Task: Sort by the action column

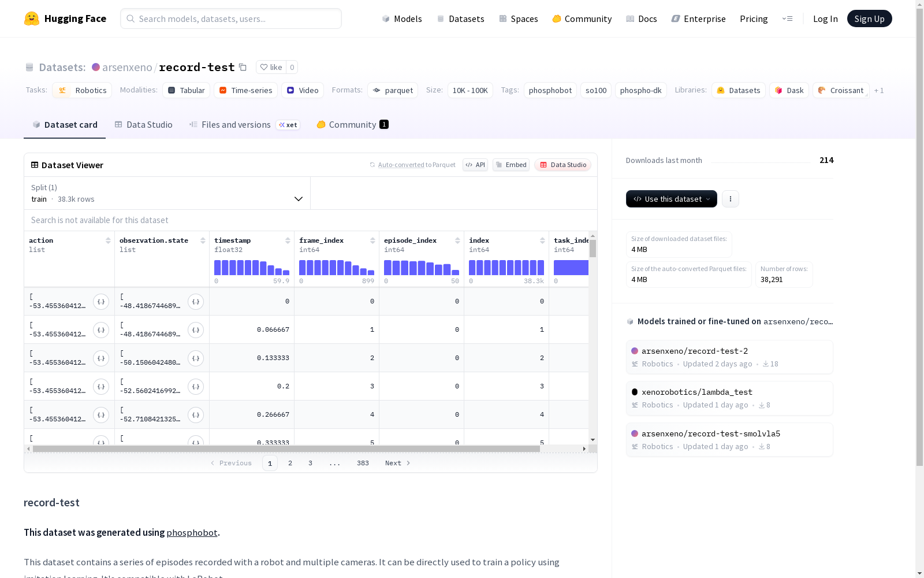Action: click(x=108, y=240)
